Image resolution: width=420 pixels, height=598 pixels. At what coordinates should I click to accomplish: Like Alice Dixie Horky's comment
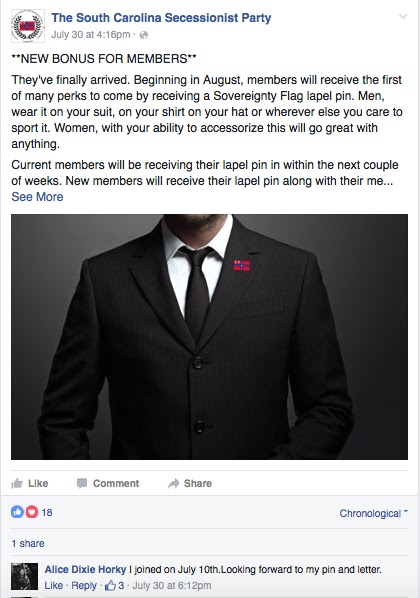coord(53,585)
